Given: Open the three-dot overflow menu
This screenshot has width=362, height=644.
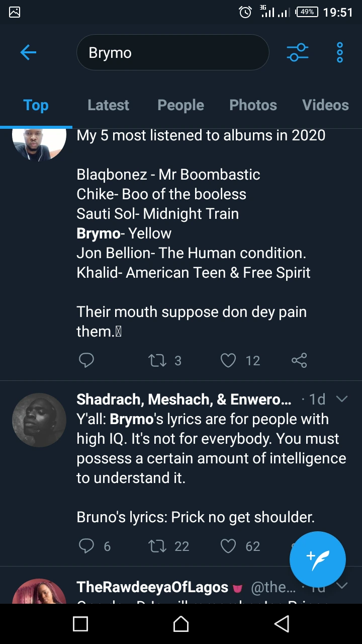Looking at the screenshot, I should point(340,52).
